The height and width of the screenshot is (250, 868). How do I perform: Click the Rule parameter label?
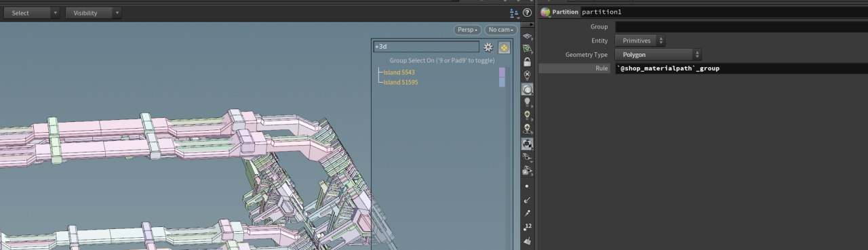pos(601,68)
